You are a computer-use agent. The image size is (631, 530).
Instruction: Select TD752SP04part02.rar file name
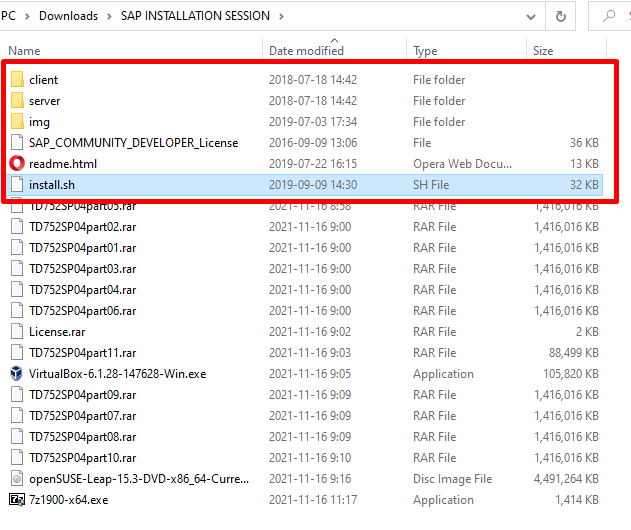pos(82,227)
